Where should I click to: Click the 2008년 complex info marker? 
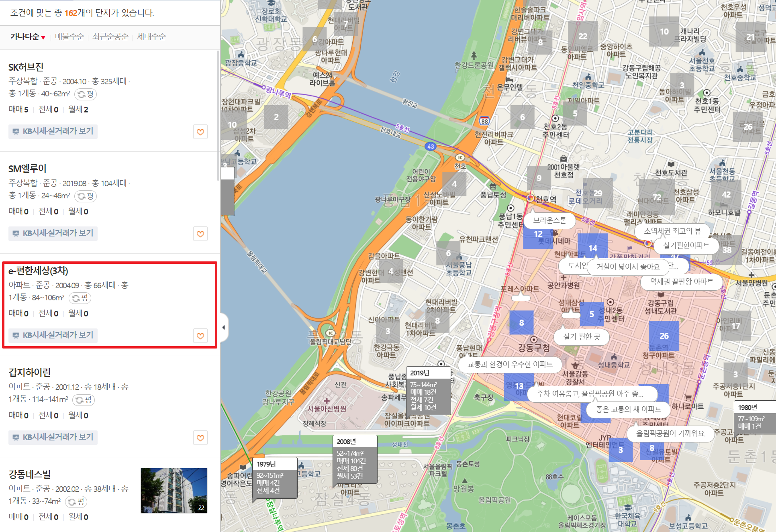point(355,459)
